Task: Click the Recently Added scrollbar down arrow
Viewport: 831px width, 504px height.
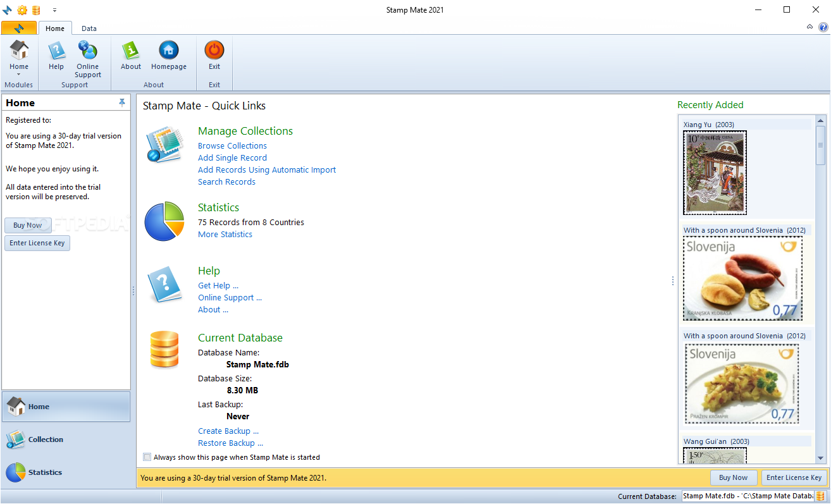Action: [820, 458]
